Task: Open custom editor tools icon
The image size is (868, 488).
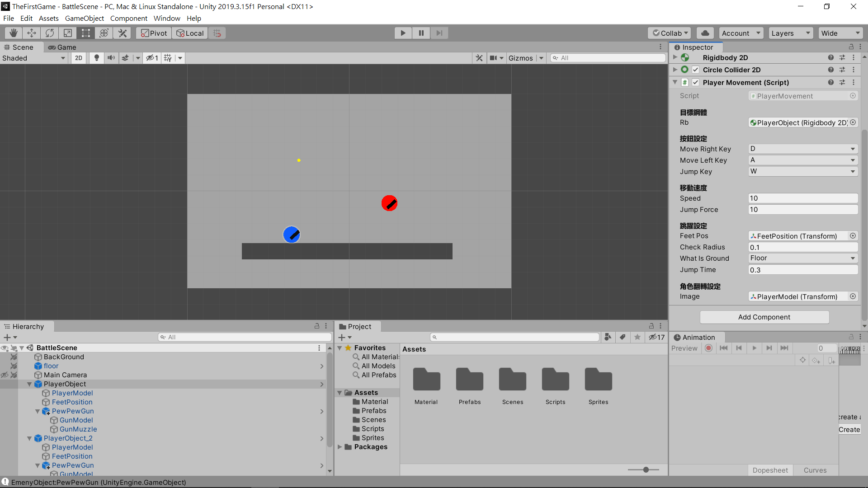Action: 122,33
